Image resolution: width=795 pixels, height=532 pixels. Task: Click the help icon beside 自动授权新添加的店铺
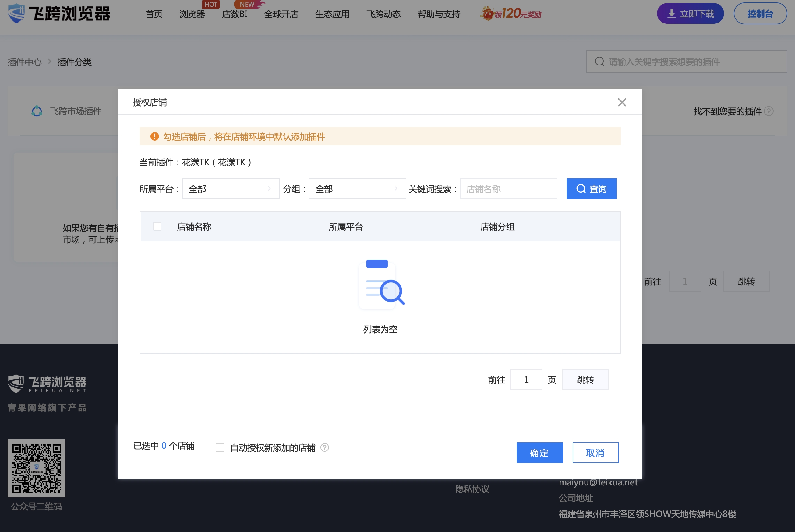[325, 447]
